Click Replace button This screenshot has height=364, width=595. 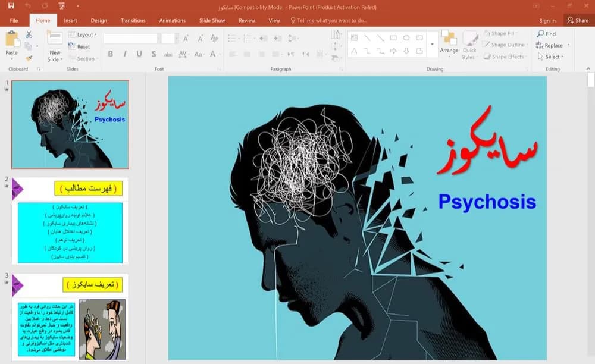click(x=550, y=45)
